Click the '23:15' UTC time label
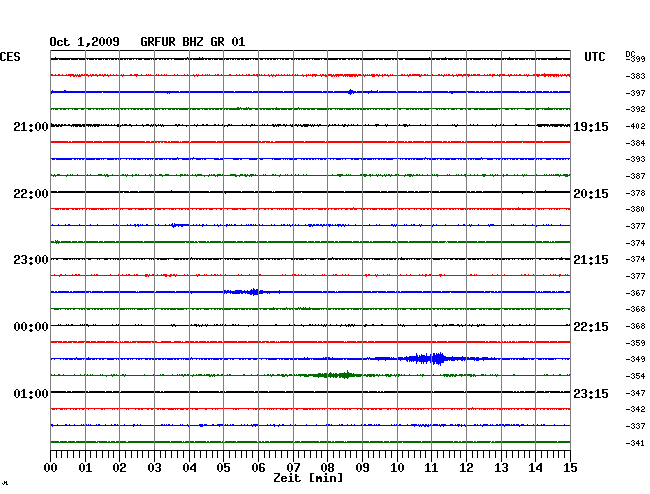Viewport: 650px width, 494px height. 591,393
